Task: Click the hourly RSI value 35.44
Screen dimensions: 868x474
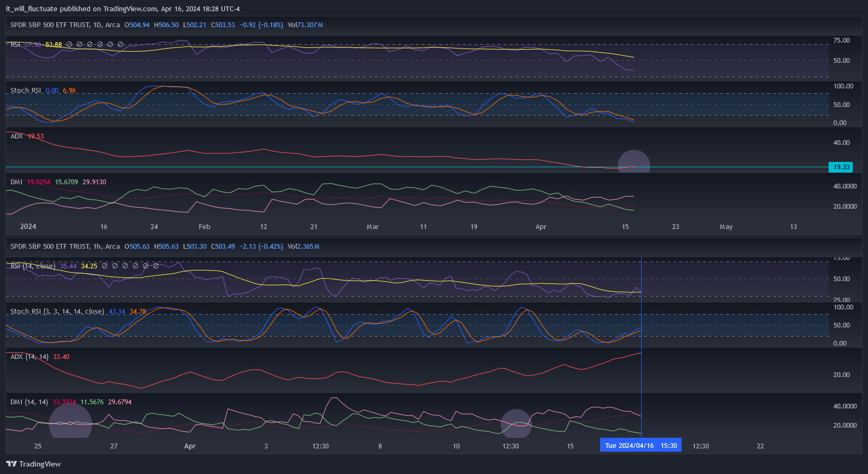Action: 68,266
